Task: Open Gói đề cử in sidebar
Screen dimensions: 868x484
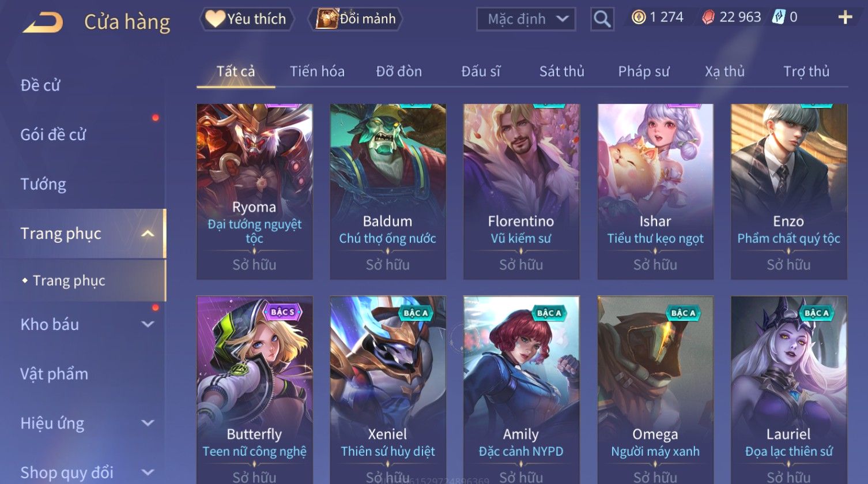Action: (x=53, y=134)
